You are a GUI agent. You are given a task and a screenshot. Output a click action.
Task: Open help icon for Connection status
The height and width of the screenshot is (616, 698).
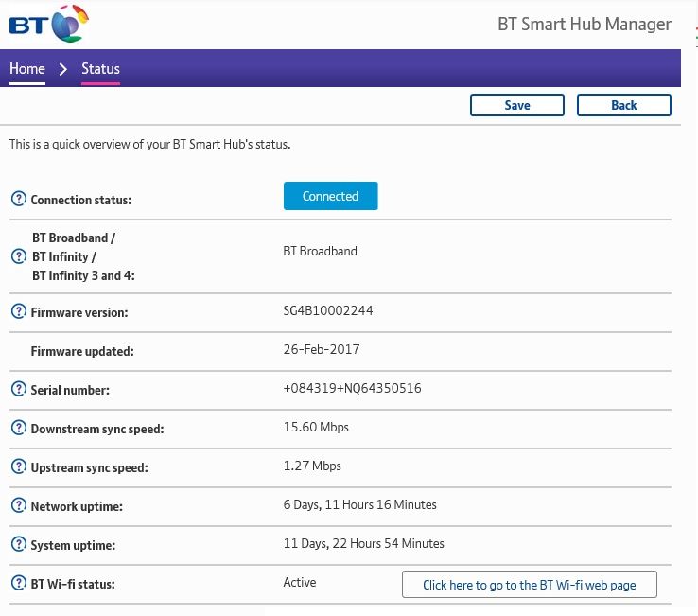pyautogui.click(x=19, y=199)
